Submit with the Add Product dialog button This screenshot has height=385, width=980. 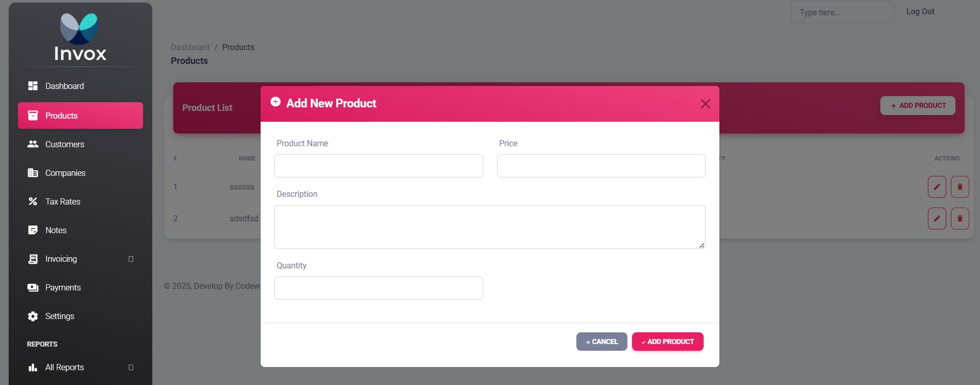click(x=667, y=342)
